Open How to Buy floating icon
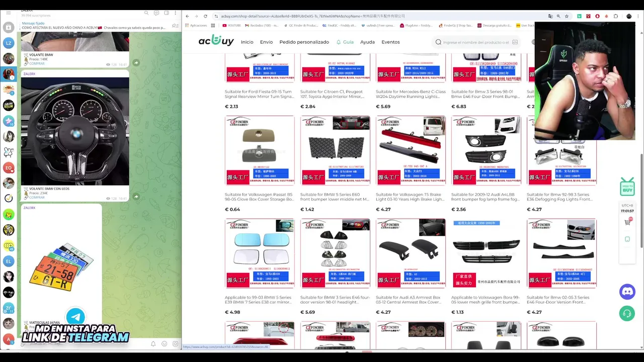This screenshot has width=644, height=362. (x=627, y=186)
